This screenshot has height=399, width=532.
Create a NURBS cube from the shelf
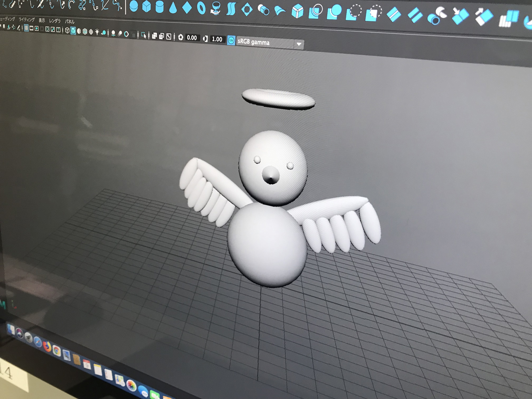pyautogui.click(x=146, y=6)
